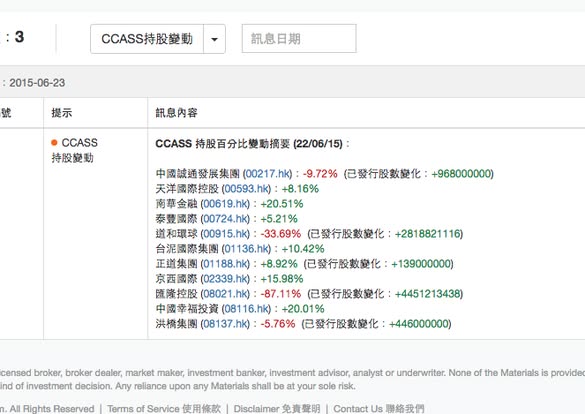
Task: Open stock link 00217.hk
Action: click(268, 174)
